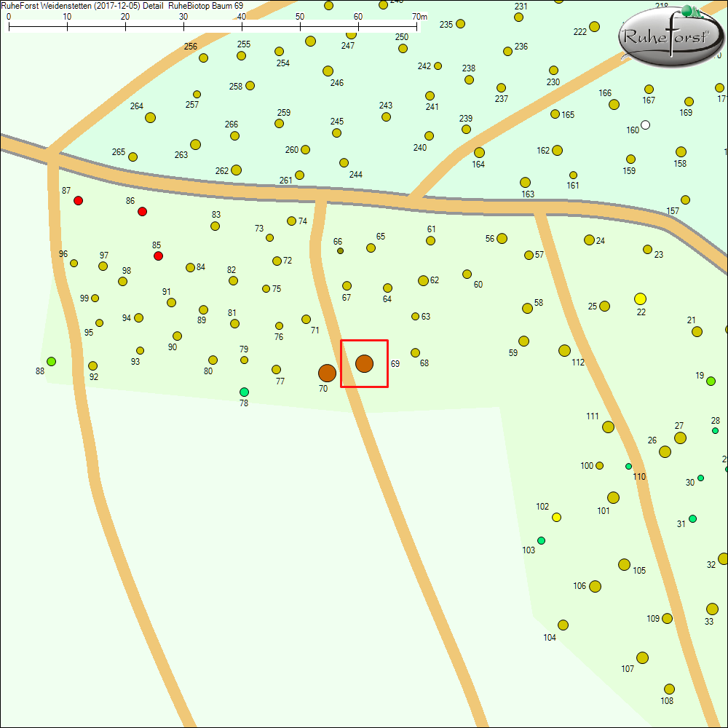Select the light green tree marker 88
Image resolution: width=728 pixels, height=728 pixels.
(x=51, y=361)
